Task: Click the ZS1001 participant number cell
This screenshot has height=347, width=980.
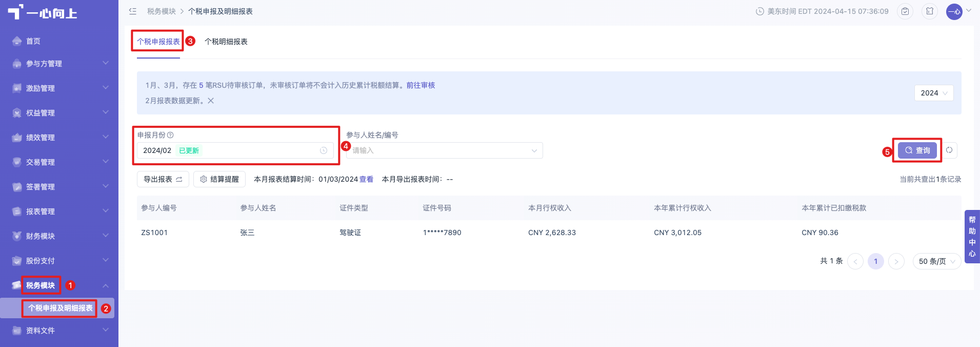Action: click(154, 233)
